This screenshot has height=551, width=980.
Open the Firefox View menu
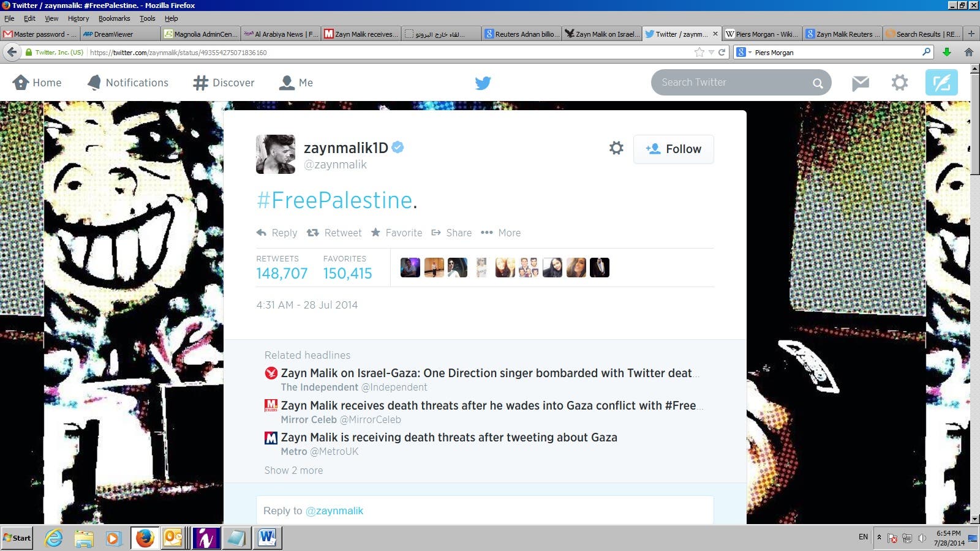pyautogui.click(x=51, y=18)
